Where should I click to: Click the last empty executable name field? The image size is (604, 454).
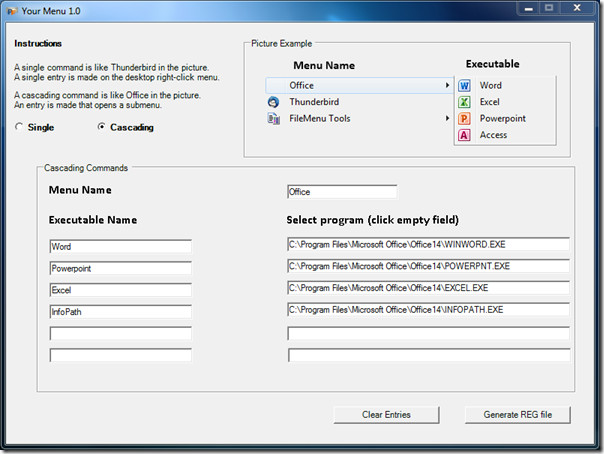(x=121, y=355)
